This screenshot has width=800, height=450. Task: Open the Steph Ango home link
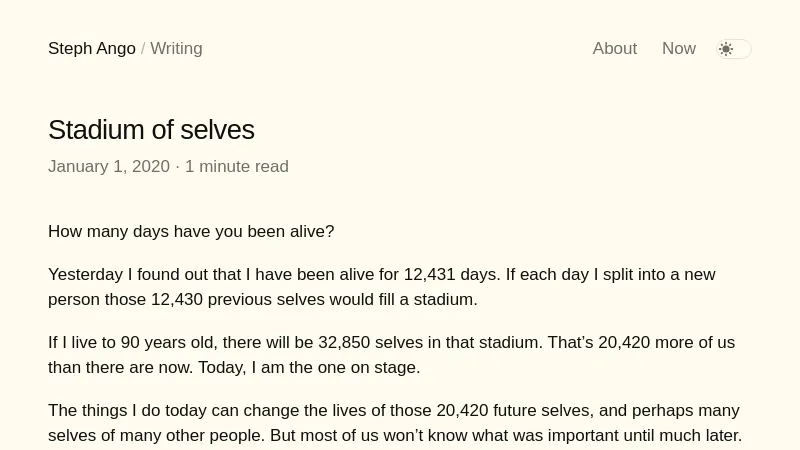click(92, 49)
